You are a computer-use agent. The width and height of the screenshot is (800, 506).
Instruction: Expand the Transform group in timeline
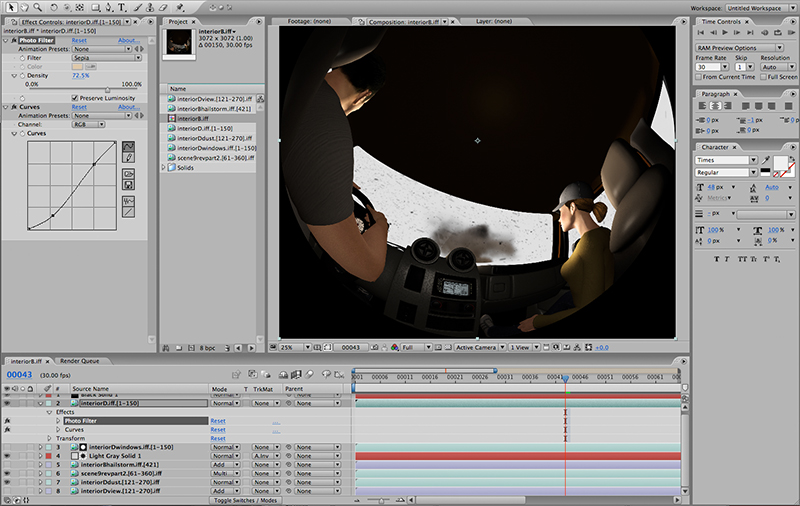[x=49, y=438]
